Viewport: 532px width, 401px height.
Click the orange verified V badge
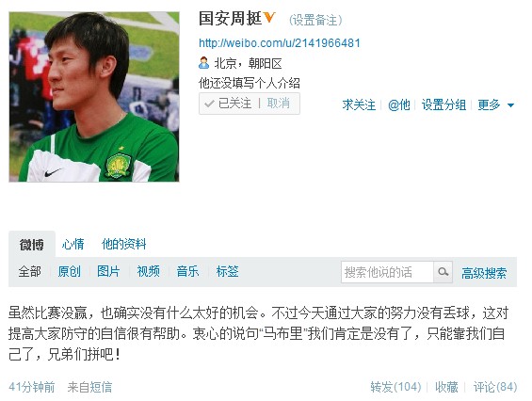point(269,17)
